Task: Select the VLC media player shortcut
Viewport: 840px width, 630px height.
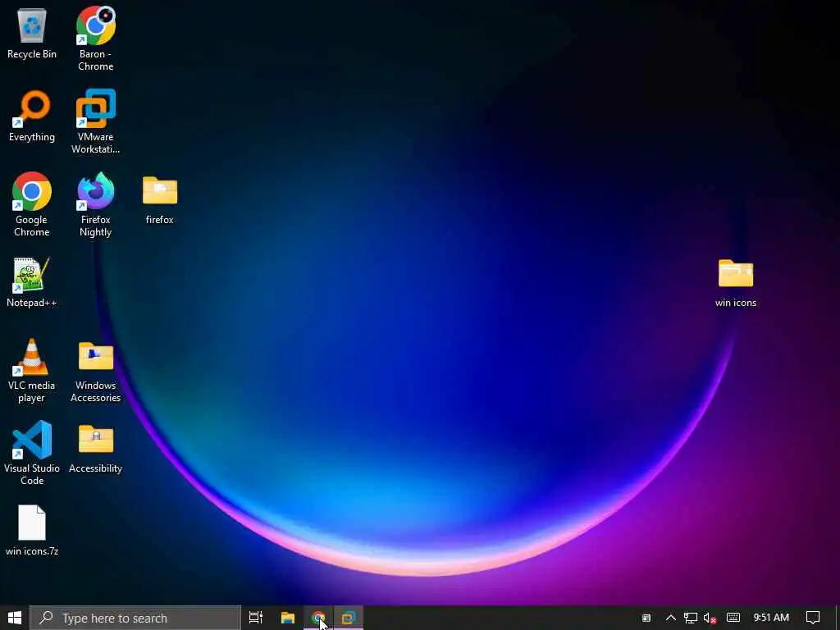Action: (32, 370)
